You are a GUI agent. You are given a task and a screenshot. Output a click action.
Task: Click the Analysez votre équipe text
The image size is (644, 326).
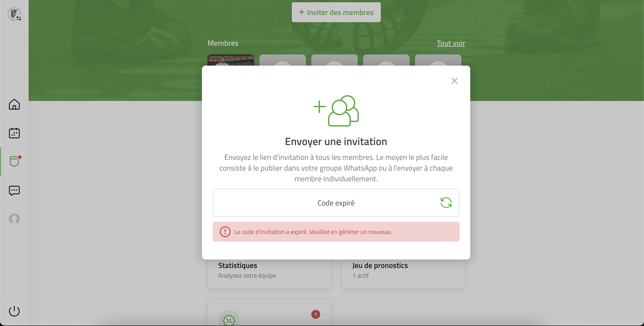(247, 275)
